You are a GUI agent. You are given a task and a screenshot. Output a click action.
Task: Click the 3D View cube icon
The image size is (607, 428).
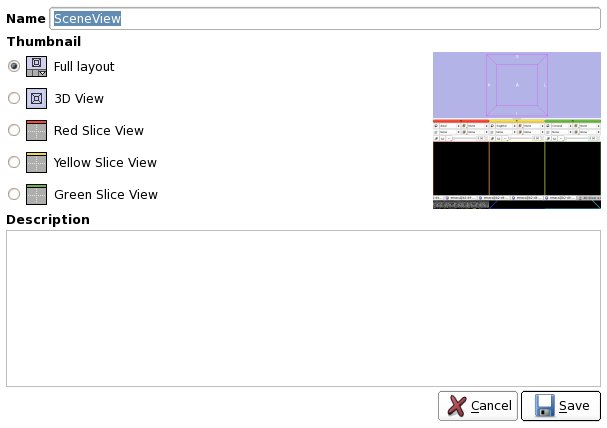[x=37, y=98]
